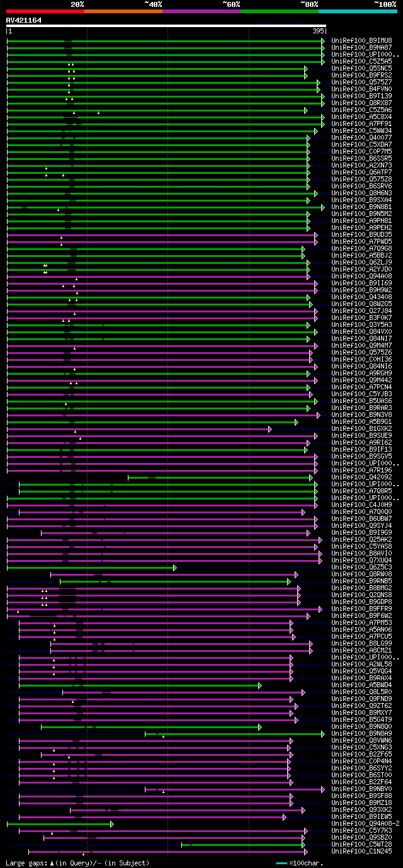403x868 pixels.
Task: Open hit UniRef100_Q5SNC5
Action: click(x=361, y=68)
